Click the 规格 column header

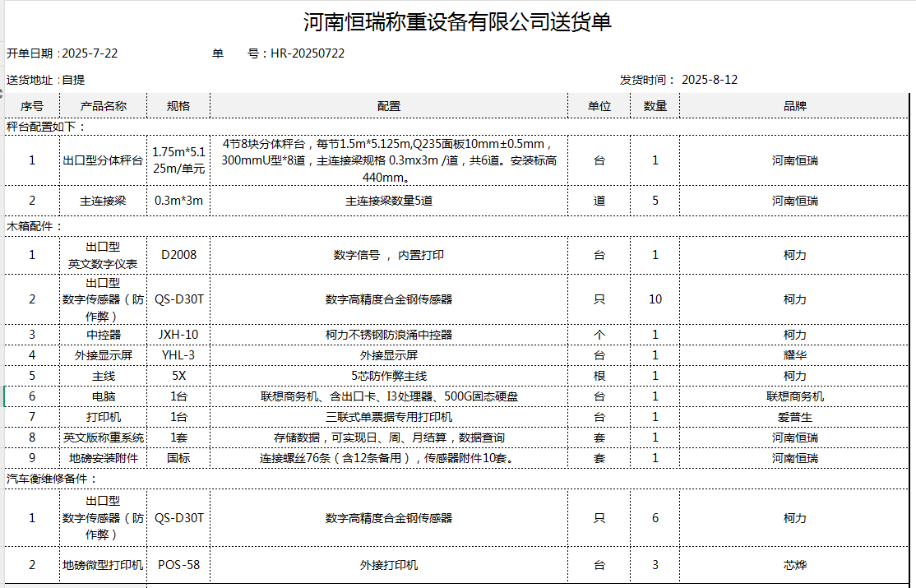(x=178, y=106)
